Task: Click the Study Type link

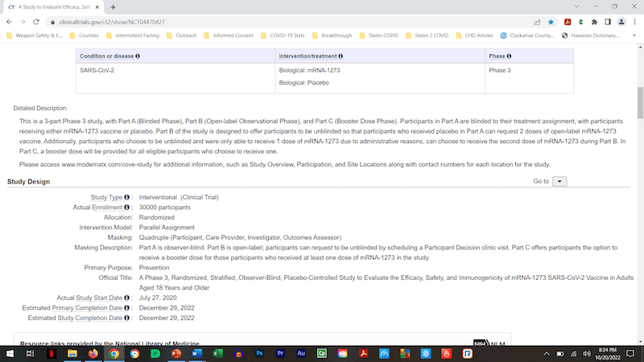Action: coord(106,197)
